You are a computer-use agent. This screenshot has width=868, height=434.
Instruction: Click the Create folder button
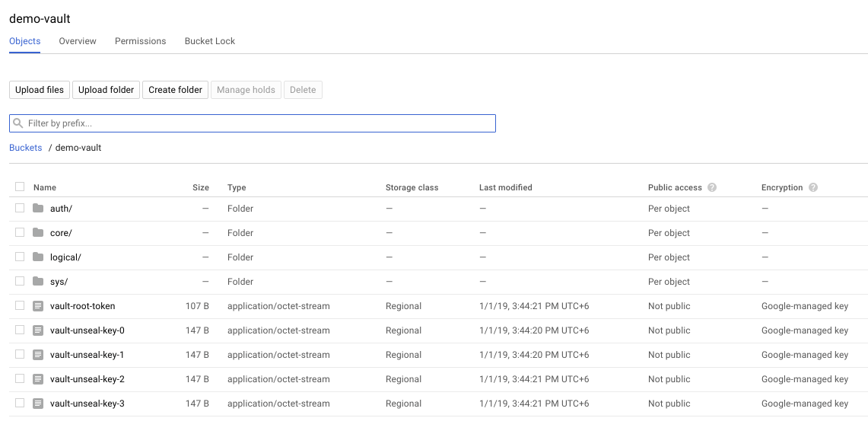(175, 90)
